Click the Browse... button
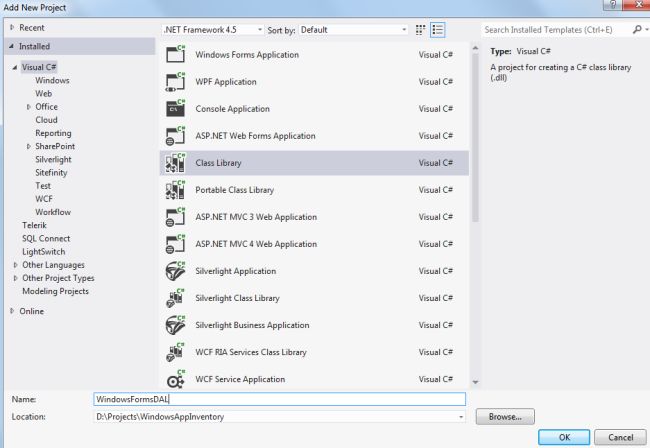This screenshot has height=448, width=650. point(505,417)
